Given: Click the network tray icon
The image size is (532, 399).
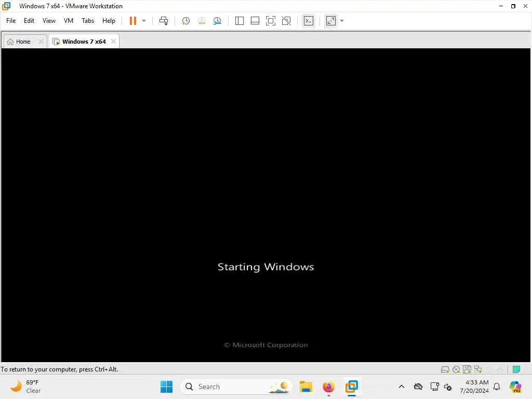Looking at the screenshot, I should point(434,387).
